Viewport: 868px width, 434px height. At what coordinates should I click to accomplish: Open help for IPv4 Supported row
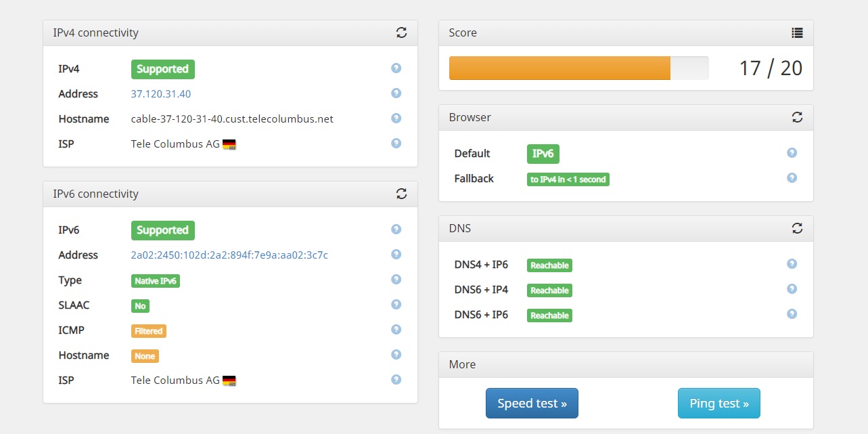[396, 68]
